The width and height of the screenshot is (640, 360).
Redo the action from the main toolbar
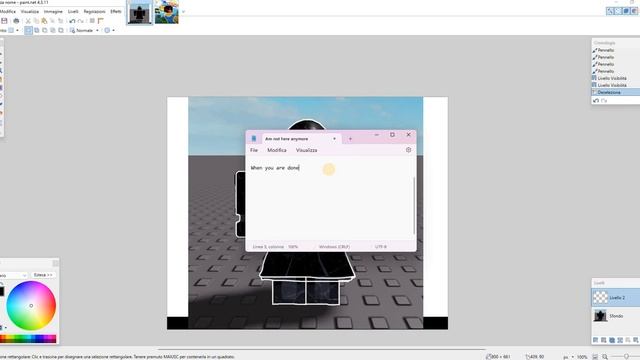coord(80,21)
